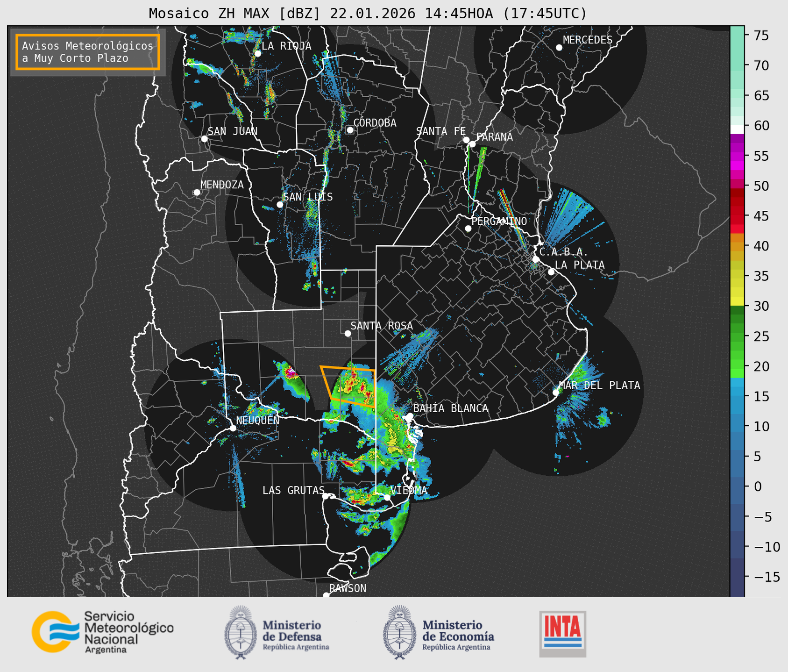
Task: Click the 40 value on the colorbar scale
Action: click(761, 246)
